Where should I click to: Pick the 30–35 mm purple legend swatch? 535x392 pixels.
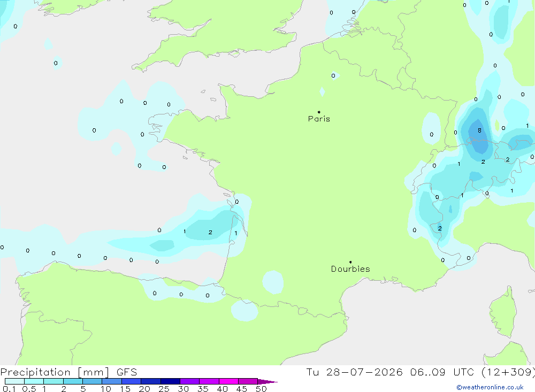point(189,381)
